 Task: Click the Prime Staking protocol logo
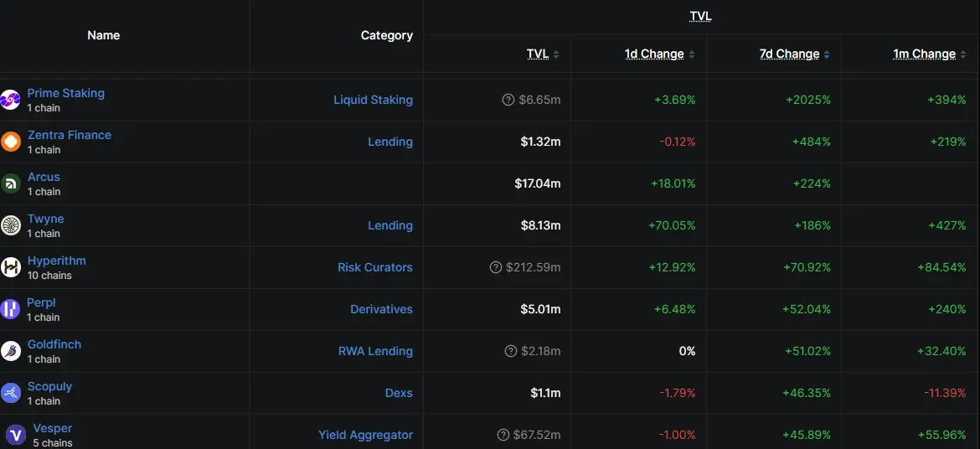[10, 100]
